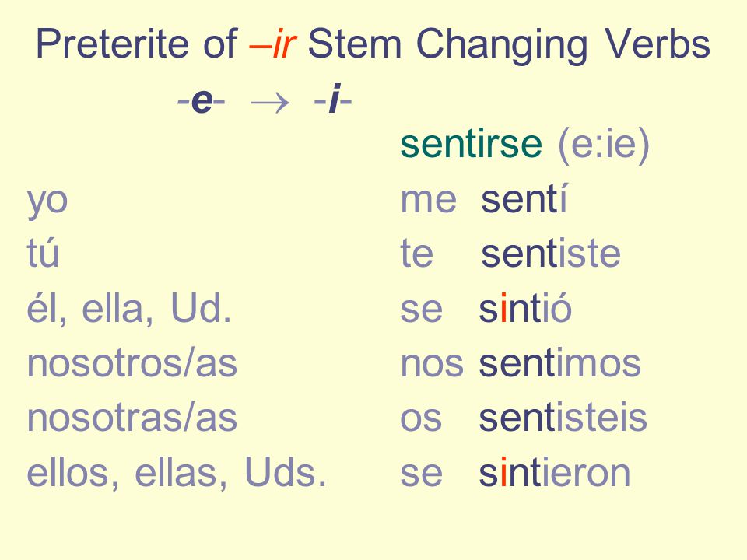Click the conjugation 'sentí'
This screenshot has width=747, height=560.
point(524,199)
